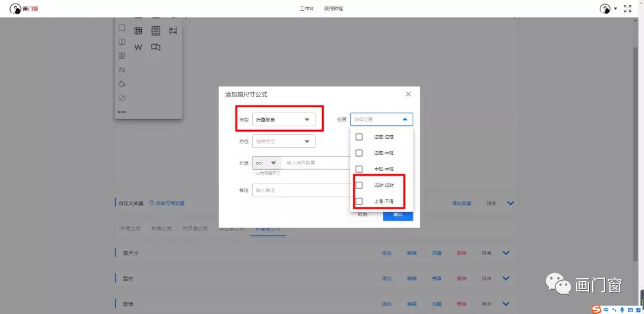Click the fullscreen icon in the top bar
The width and height of the screenshot is (644, 314).
pos(627,8)
